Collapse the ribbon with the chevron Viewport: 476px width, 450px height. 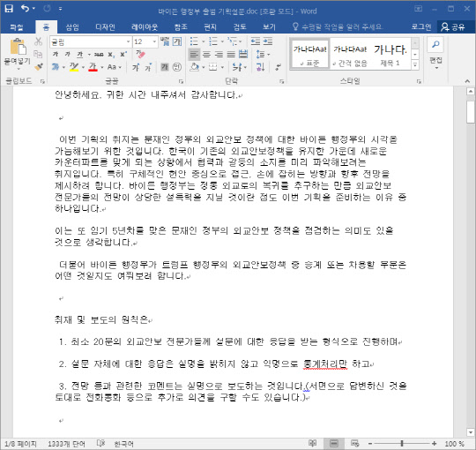click(x=467, y=81)
